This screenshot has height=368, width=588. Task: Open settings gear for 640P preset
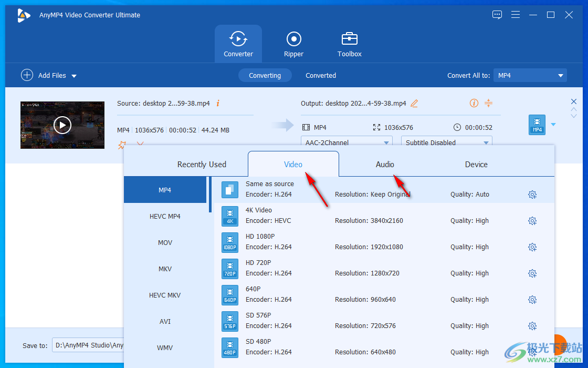click(x=532, y=300)
